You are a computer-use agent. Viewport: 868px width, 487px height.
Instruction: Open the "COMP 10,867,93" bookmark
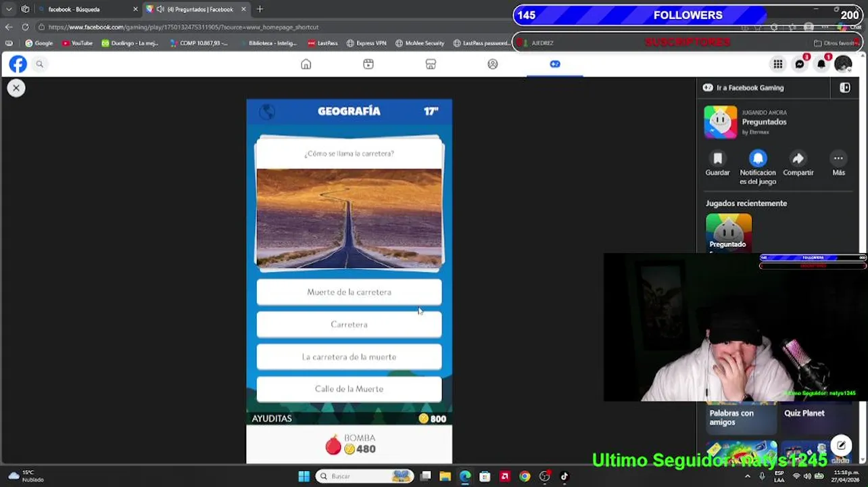(x=199, y=43)
